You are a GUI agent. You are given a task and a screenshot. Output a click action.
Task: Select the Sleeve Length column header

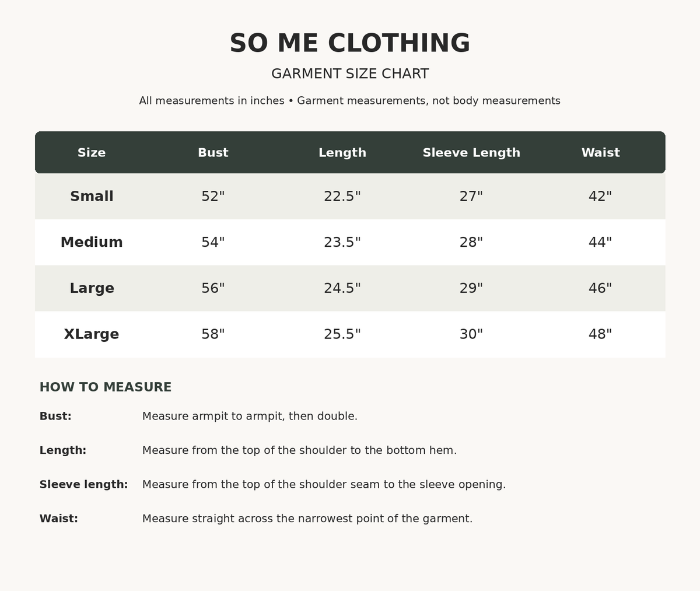[471, 153]
